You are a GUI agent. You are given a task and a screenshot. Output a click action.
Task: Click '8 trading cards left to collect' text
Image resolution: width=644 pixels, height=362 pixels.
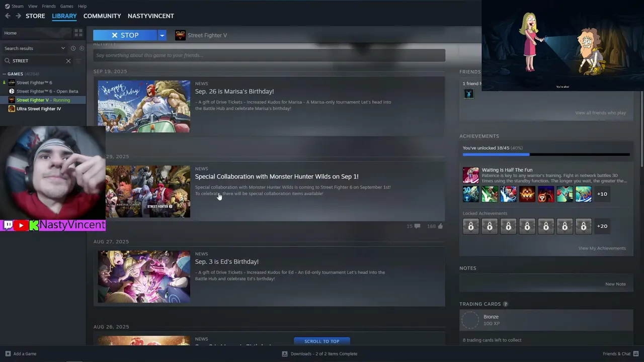point(492,340)
